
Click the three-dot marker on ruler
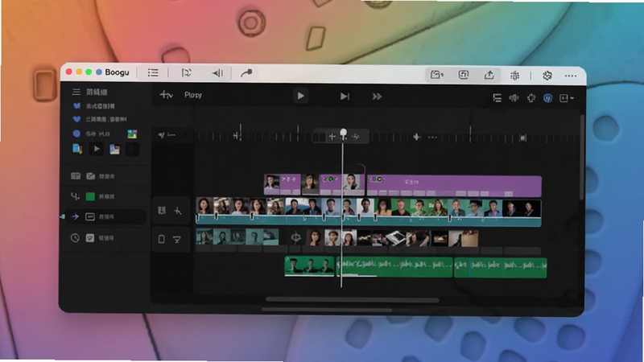[432, 137]
